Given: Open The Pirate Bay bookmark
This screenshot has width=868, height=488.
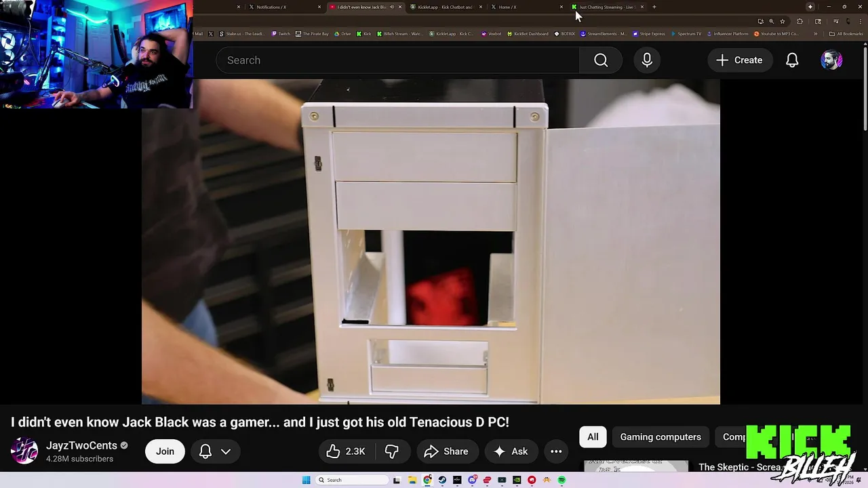Looking at the screenshot, I should coord(313,34).
